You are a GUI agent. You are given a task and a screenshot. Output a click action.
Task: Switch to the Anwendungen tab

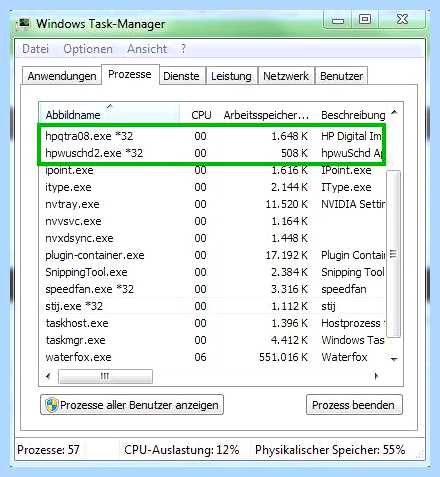[62, 76]
